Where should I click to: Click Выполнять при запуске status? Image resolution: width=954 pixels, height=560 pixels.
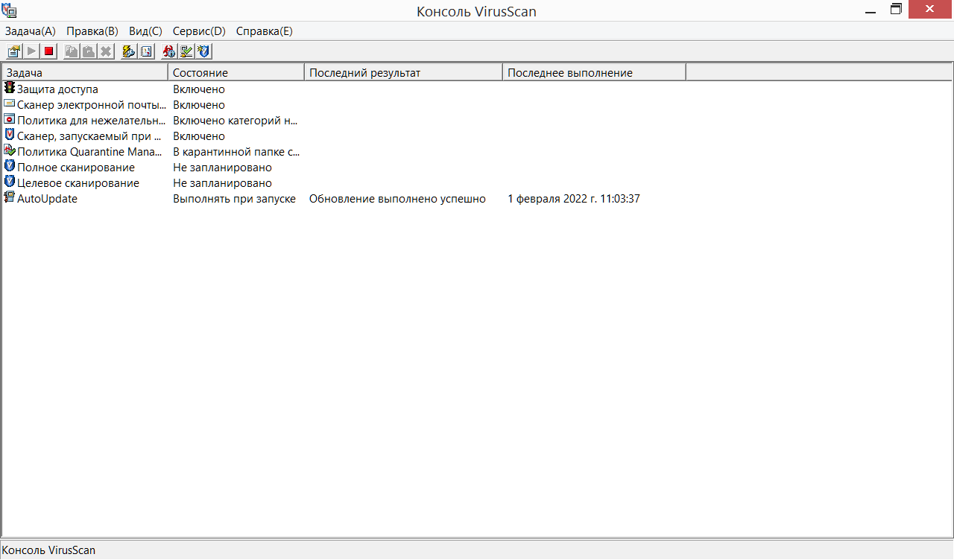coord(234,199)
